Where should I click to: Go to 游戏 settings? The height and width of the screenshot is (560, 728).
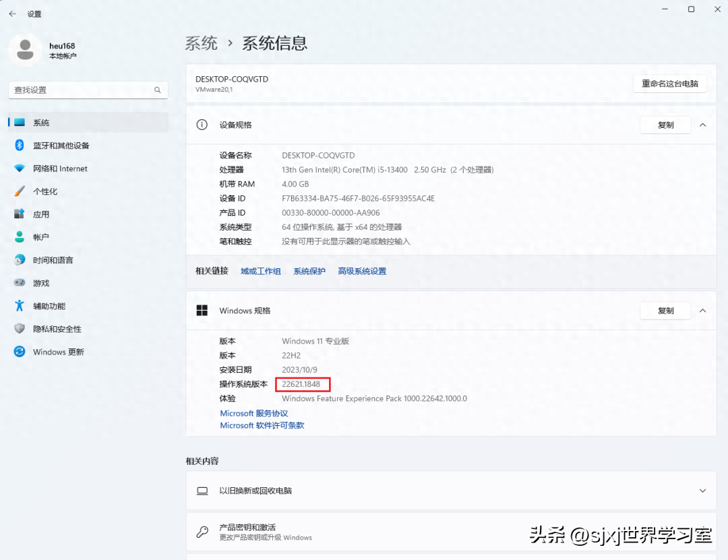tap(88, 283)
